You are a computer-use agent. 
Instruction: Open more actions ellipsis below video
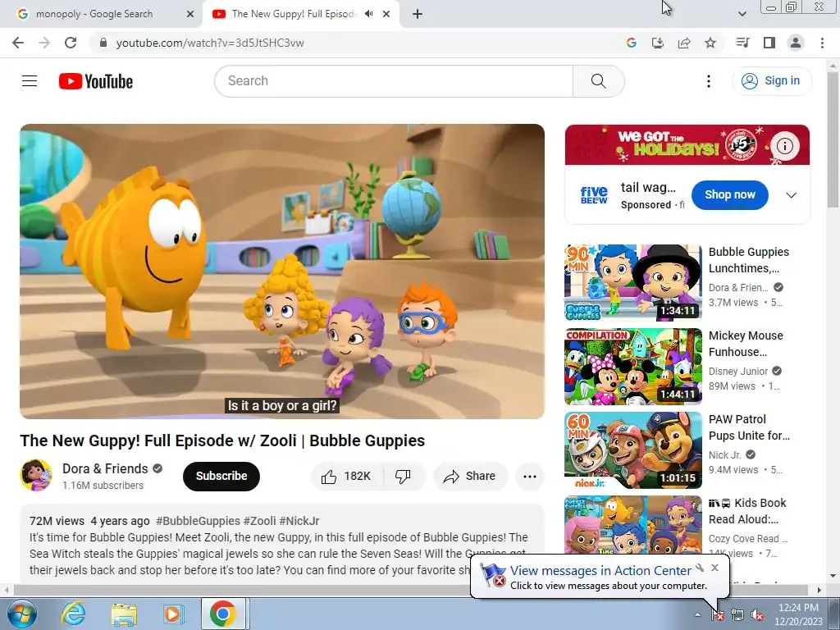pos(530,477)
